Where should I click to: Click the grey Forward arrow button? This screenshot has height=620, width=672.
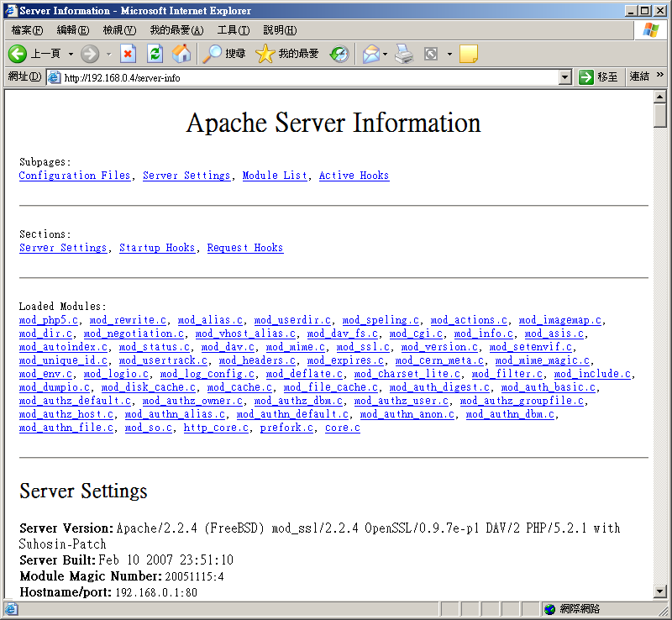[x=90, y=54]
